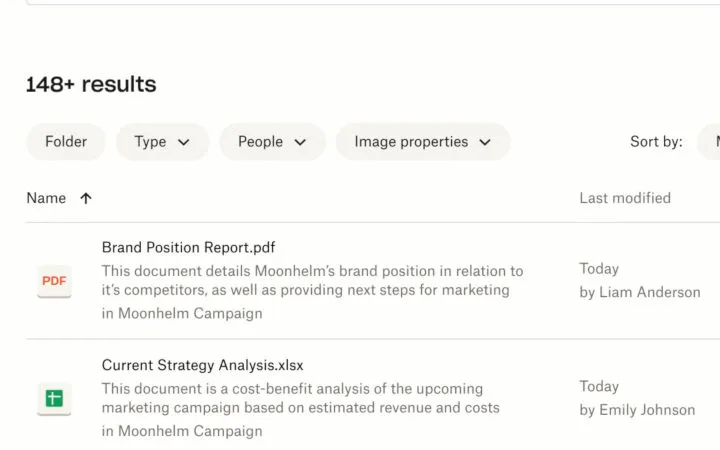Sort by the Name column header
Viewport: 720px width, 450px height.
pyautogui.click(x=46, y=198)
